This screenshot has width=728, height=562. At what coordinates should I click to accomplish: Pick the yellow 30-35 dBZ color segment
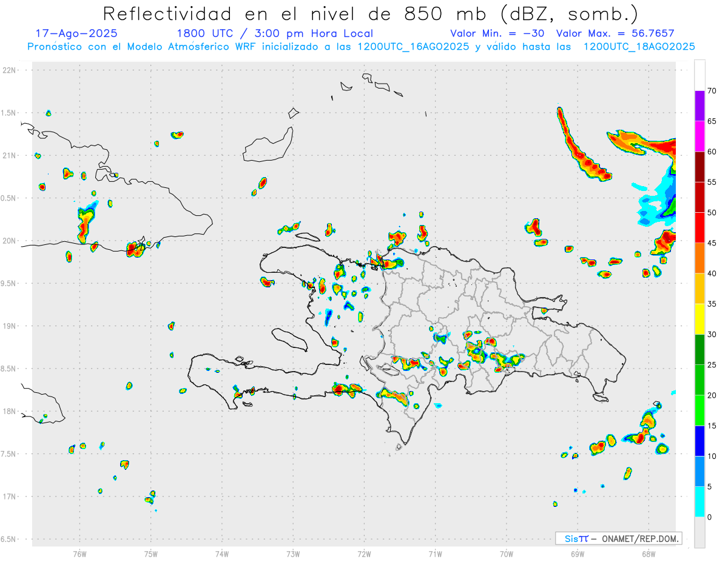tap(699, 319)
